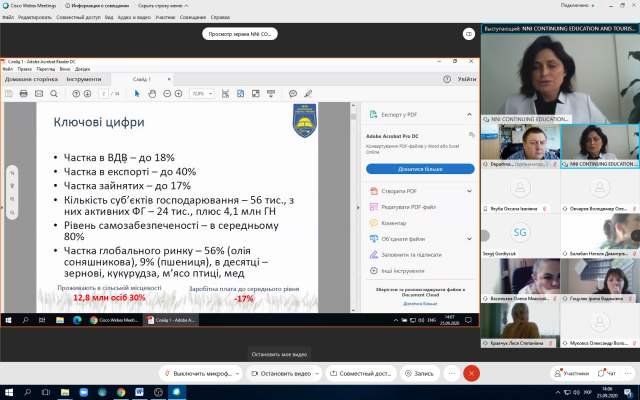
Task: Click the red leave meeting button
Action: (471, 373)
